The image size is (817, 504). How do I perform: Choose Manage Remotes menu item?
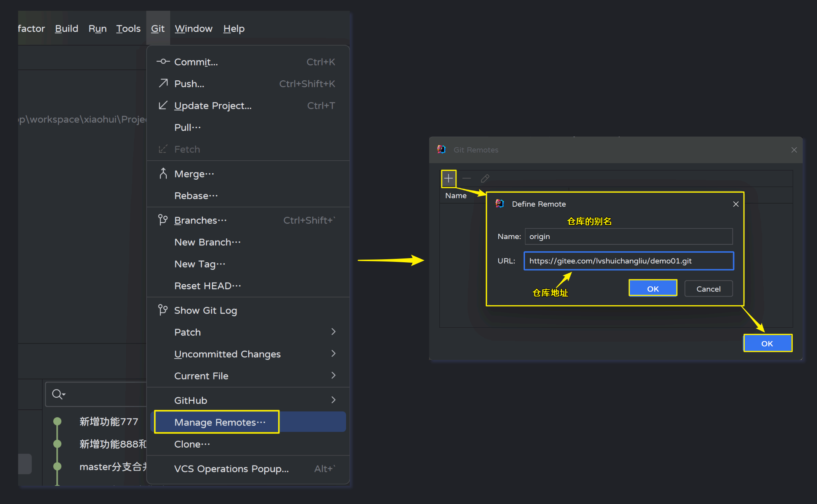(220, 422)
